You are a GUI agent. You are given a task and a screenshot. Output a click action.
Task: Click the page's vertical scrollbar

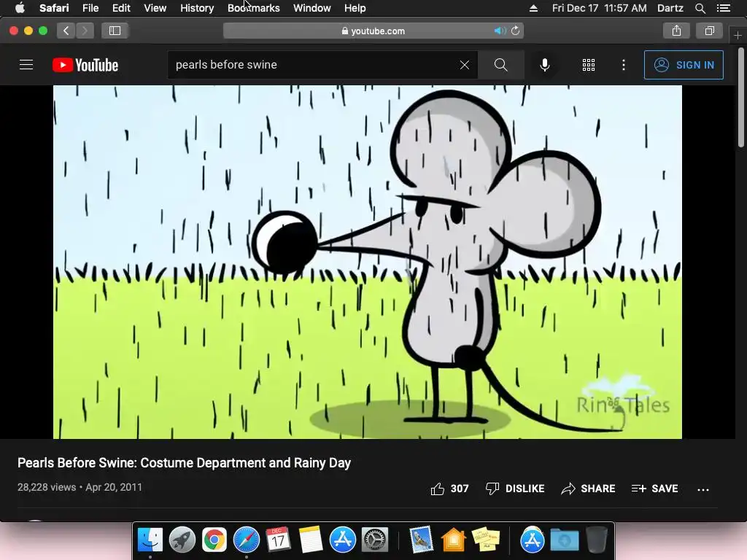[x=741, y=98]
